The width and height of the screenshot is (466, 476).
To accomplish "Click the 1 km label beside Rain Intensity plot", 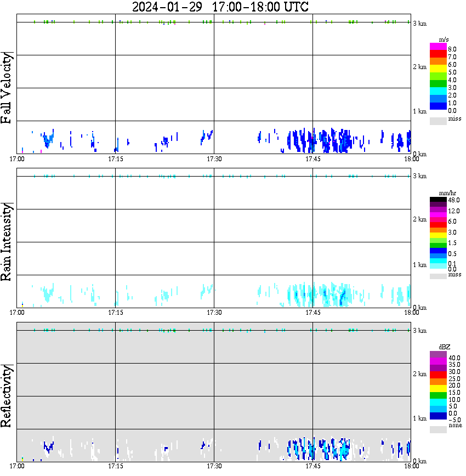I will [x=419, y=265].
